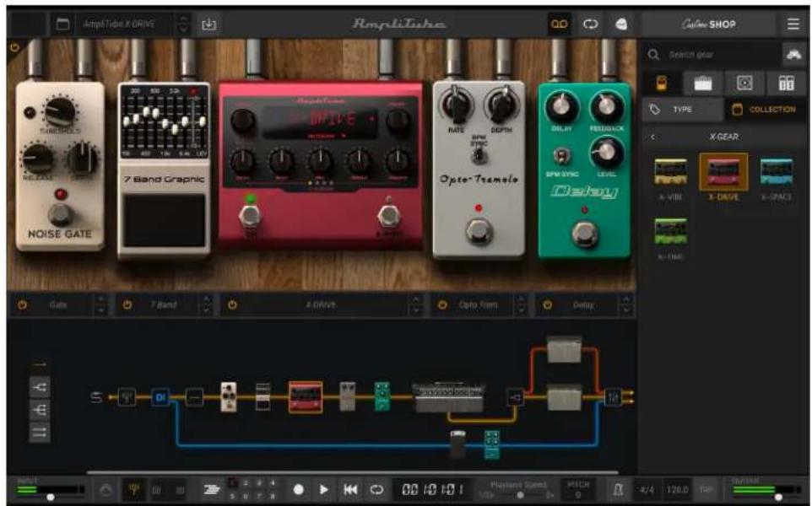Select green Delay block on main chain
The height and width of the screenshot is (506, 812).
click(x=382, y=396)
